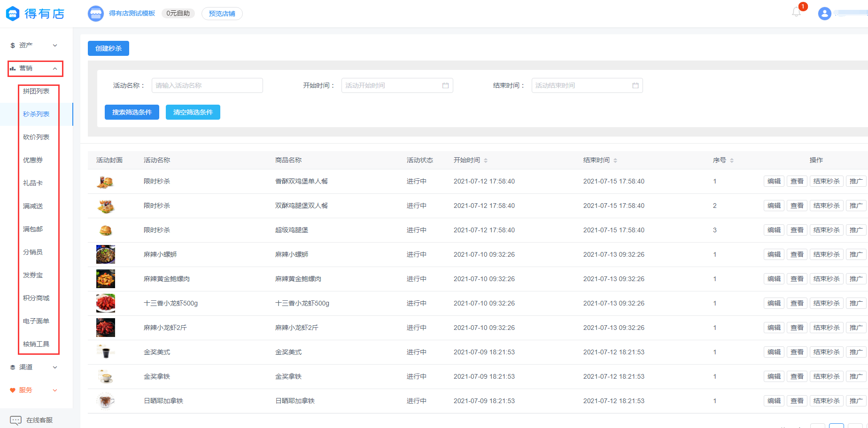Focus the 活动名称 input field

pyautogui.click(x=207, y=85)
